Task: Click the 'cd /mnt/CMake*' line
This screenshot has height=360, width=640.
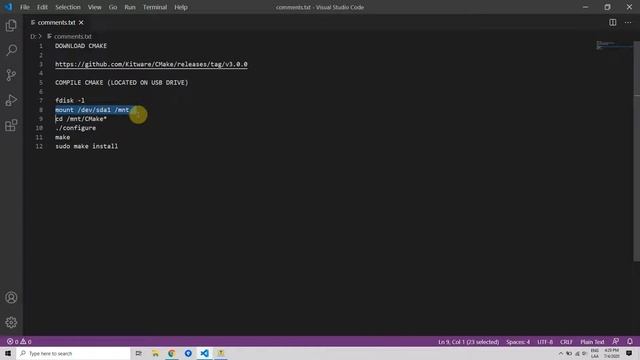Action: click(81, 119)
